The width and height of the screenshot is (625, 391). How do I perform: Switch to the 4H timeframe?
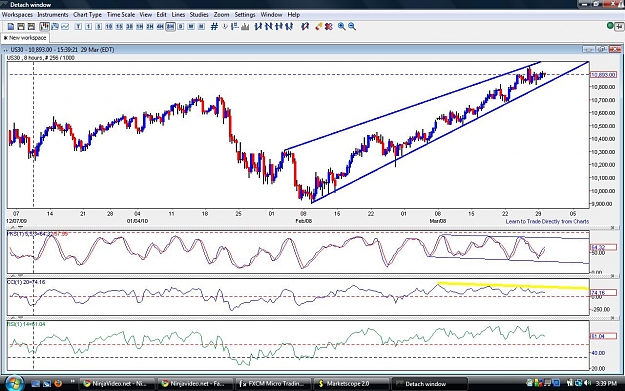[160, 27]
